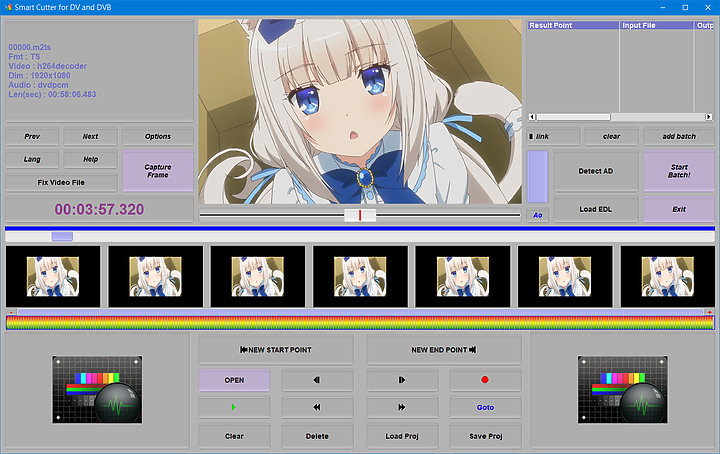Clear the current cut points
Image resolution: width=720 pixels, height=454 pixels.
234,436
